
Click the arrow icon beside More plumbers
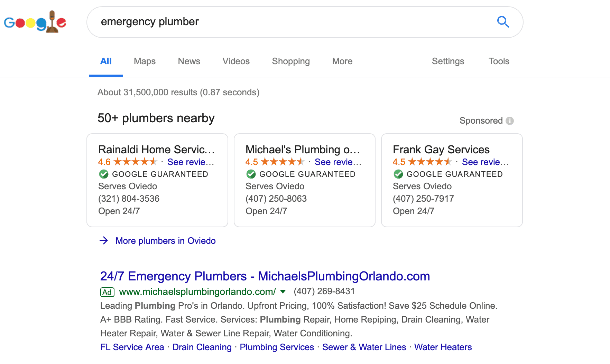pyautogui.click(x=104, y=240)
